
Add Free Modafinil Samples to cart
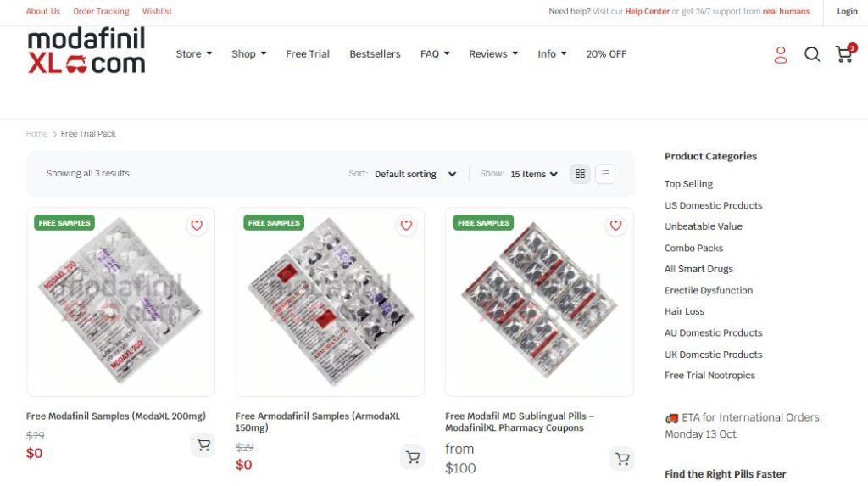pos(203,445)
